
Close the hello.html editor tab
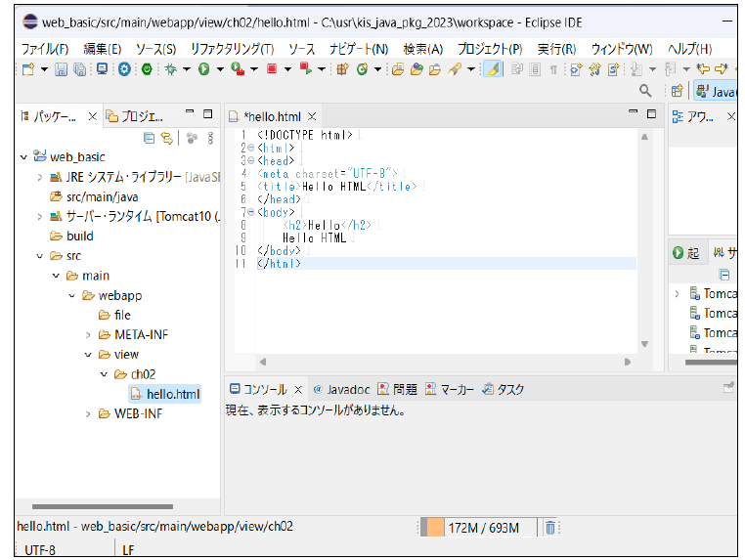pyautogui.click(x=313, y=116)
